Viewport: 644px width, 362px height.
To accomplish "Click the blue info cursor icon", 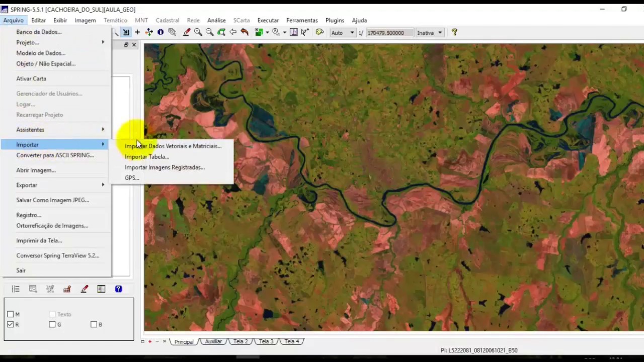I will (x=160, y=32).
